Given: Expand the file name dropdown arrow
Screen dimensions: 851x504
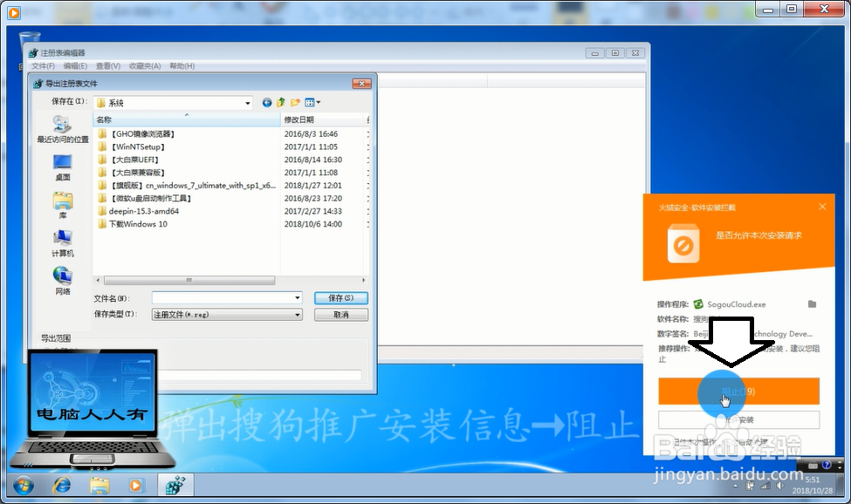Looking at the screenshot, I should [298, 297].
